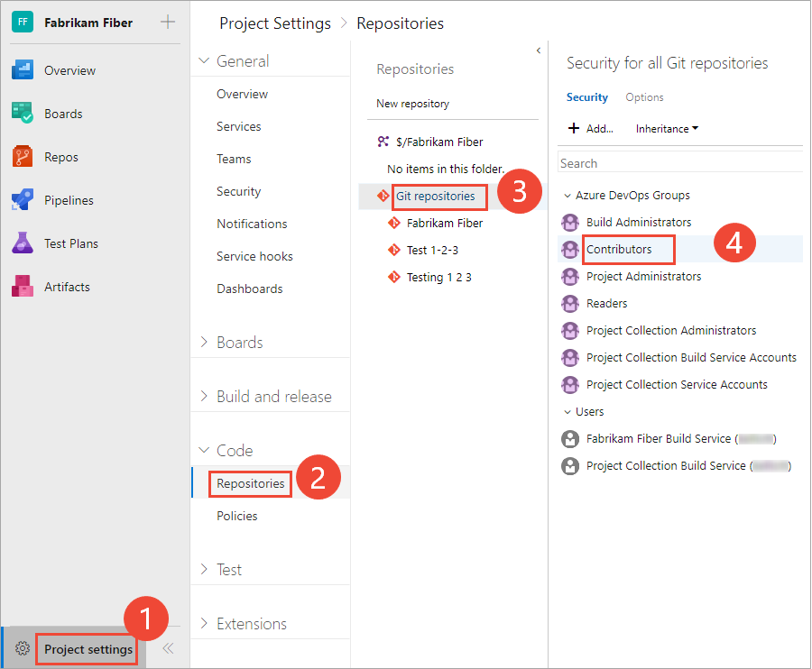Click the Contributors group icon
Viewport: 812px width, 669px height.
(x=570, y=249)
